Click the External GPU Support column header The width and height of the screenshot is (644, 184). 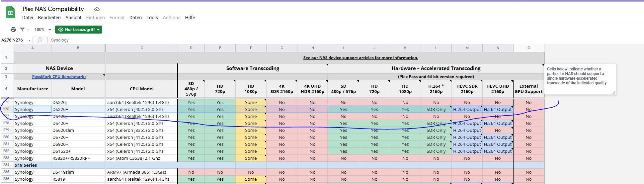[x=528, y=89]
